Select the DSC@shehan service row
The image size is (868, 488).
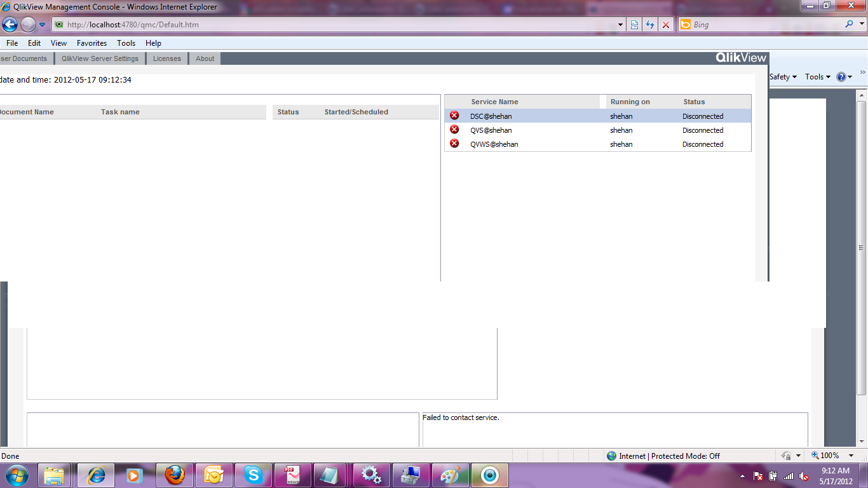pos(598,116)
